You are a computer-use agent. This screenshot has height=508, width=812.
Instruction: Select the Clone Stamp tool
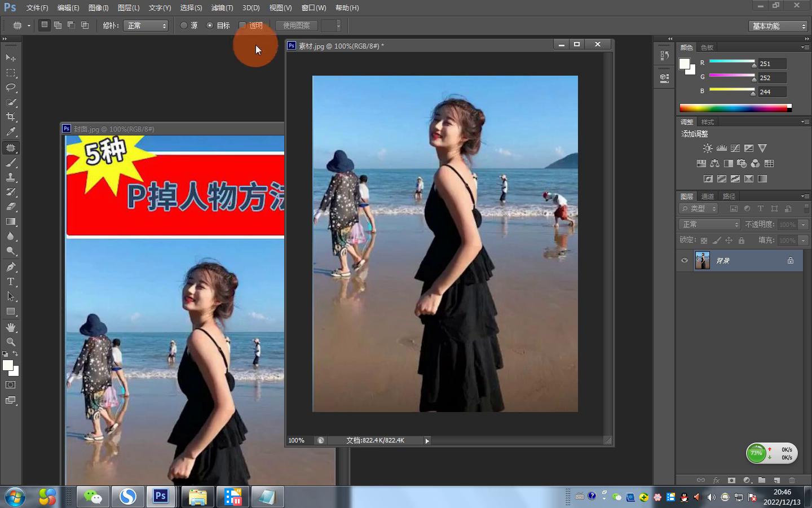11,177
